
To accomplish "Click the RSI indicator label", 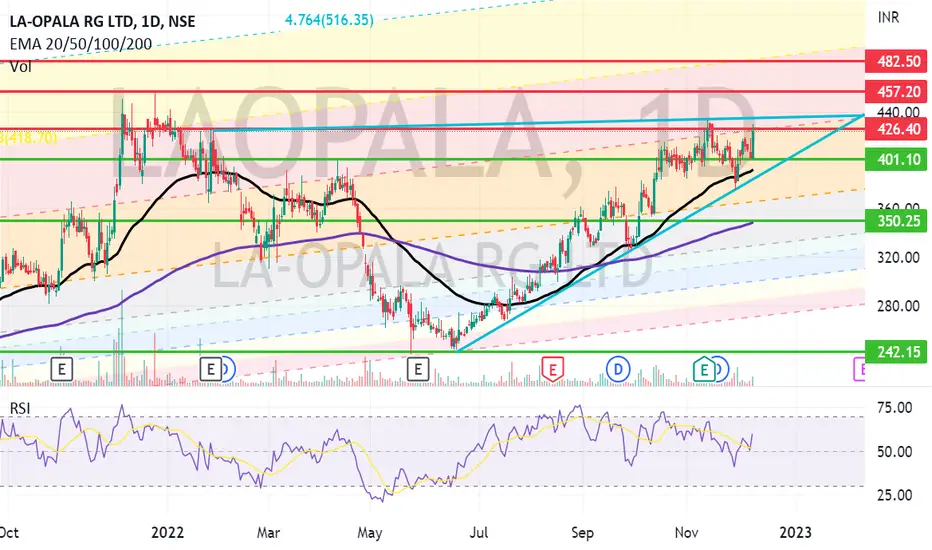I will click(x=20, y=408).
